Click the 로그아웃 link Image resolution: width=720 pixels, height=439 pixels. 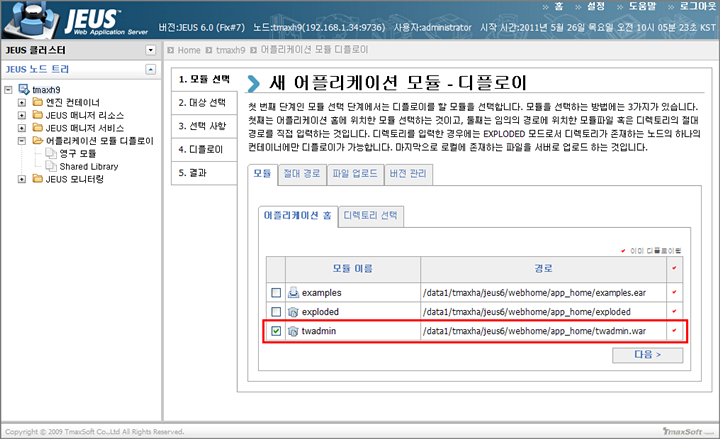pos(698,6)
